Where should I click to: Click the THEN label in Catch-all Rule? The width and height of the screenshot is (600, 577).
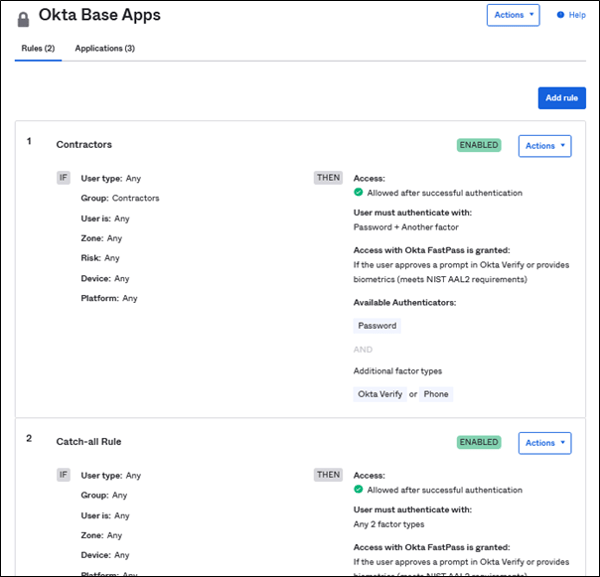[328, 475]
